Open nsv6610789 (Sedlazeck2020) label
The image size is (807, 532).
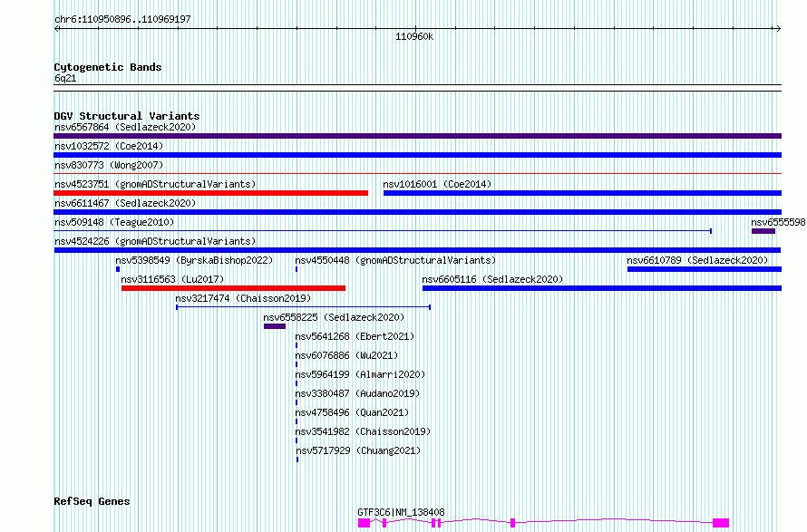pyautogui.click(x=697, y=260)
